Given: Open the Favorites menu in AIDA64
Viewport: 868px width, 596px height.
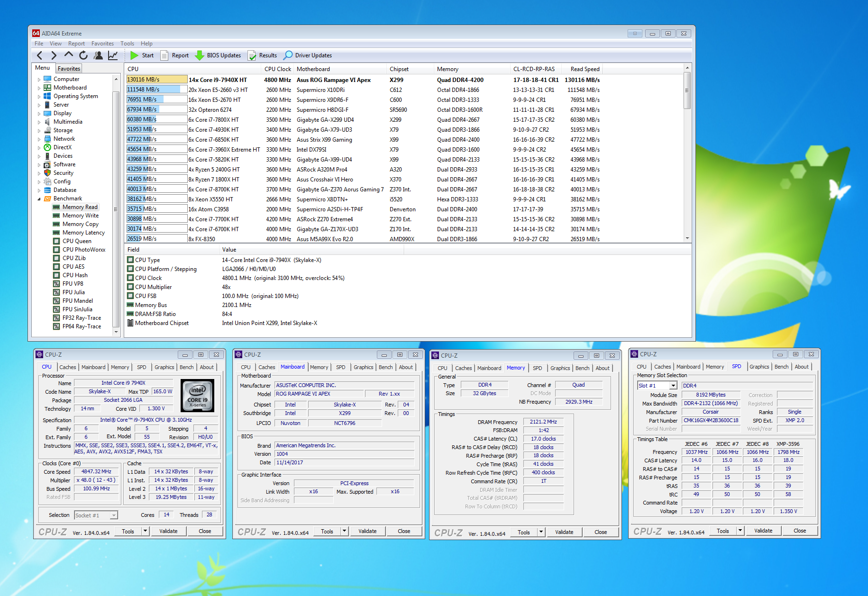Looking at the screenshot, I should click(x=102, y=44).
